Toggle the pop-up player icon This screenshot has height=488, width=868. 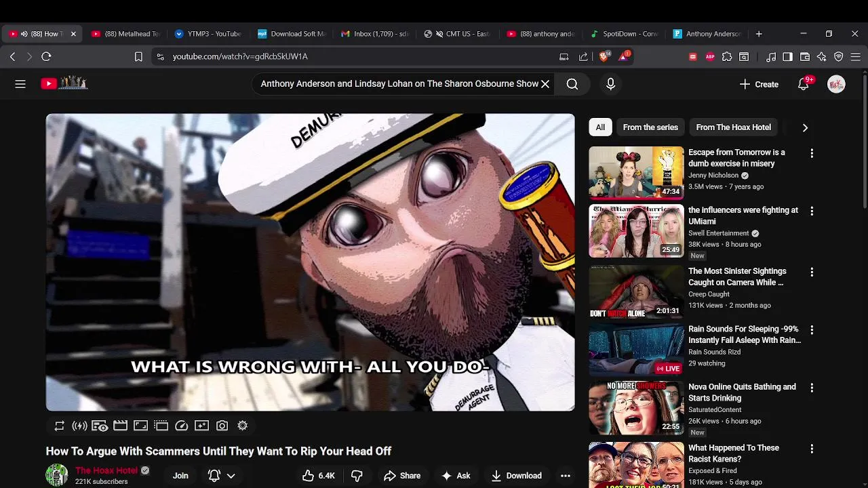(x=161, y=426)
